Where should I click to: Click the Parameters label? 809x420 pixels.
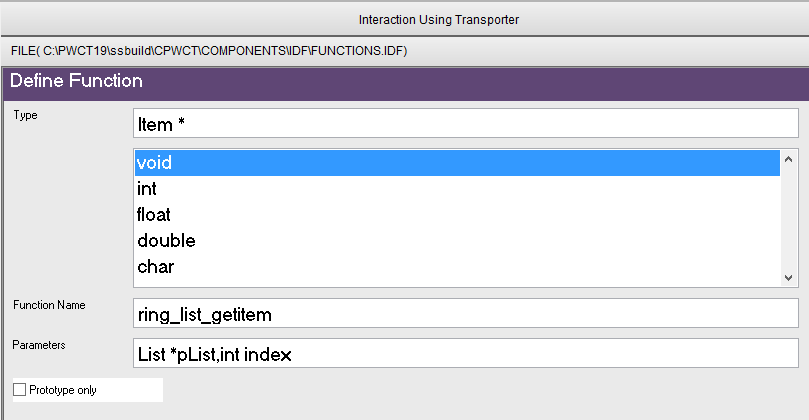39,345
